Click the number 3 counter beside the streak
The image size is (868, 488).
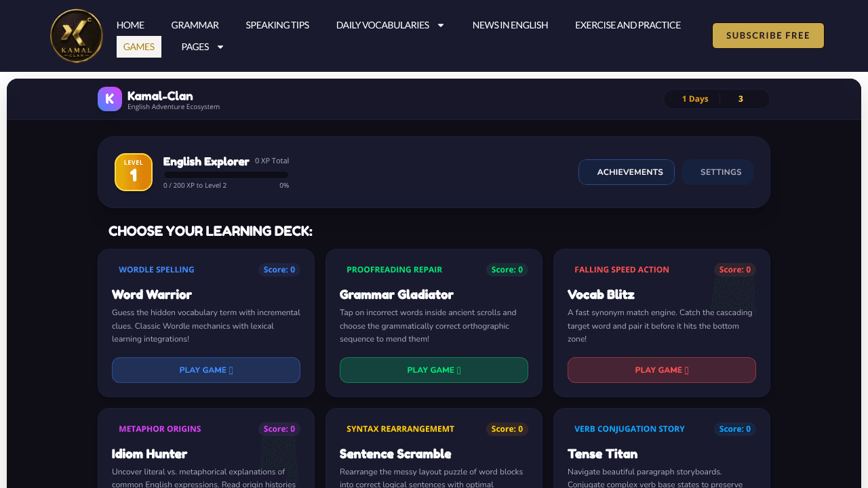click(741, 99)
